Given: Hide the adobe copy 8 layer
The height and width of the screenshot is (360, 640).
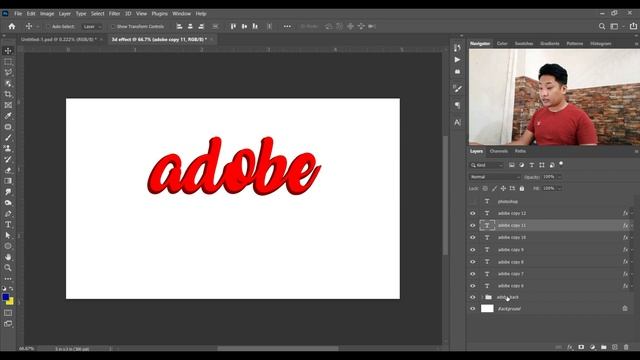Looking at the screenshot, I should [473, 262].
